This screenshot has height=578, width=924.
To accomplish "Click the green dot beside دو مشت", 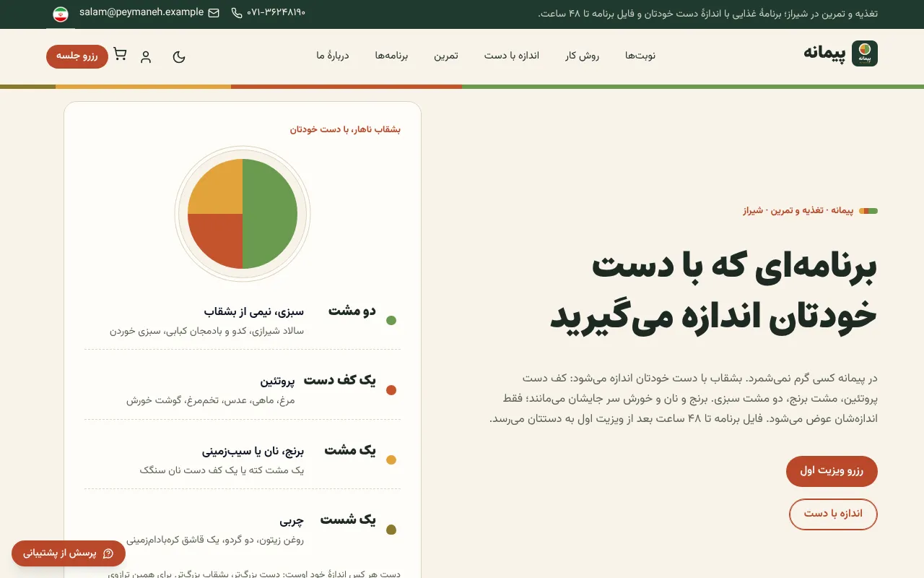I will pyautogui.click(x=391, y=321).
